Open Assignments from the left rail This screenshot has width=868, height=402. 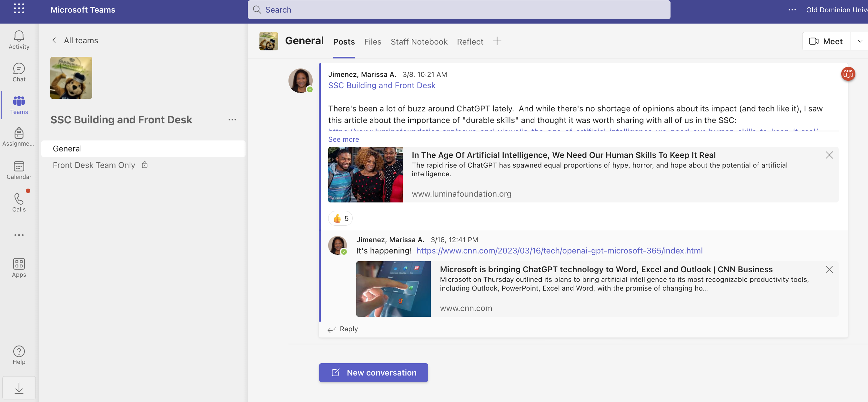[x=19, y=137]
